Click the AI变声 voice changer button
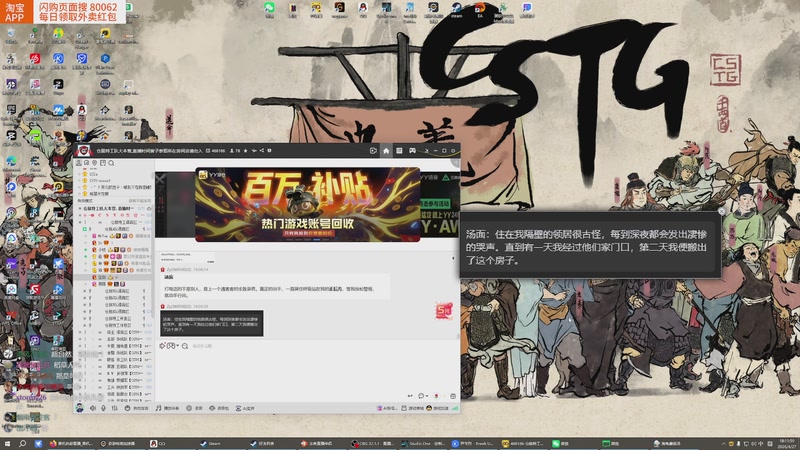 pos(245,408)
